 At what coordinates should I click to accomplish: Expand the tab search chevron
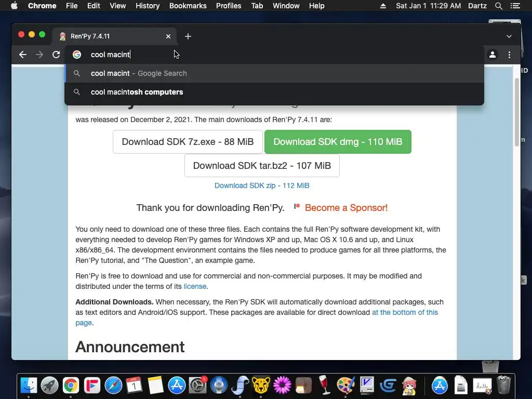(509, 36)
